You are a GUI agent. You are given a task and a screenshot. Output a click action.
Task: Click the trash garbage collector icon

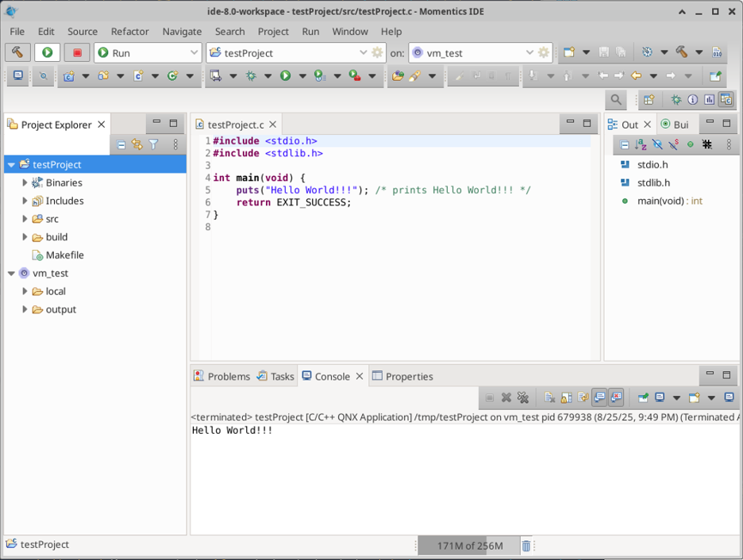coord(526,546)
